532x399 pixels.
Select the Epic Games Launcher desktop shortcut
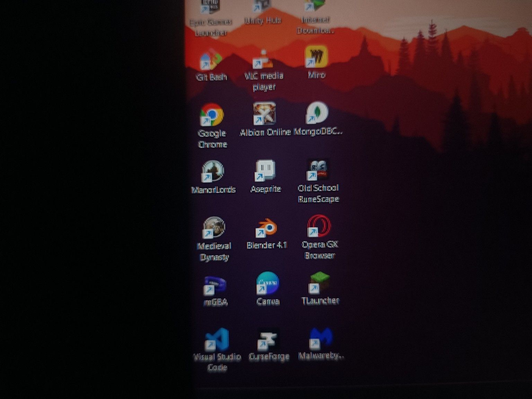211,18
